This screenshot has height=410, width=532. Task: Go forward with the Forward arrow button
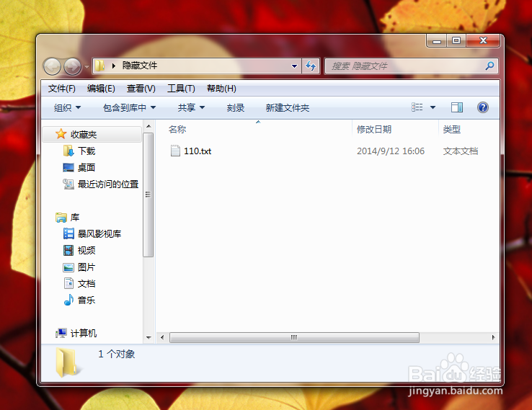point(72,66)
